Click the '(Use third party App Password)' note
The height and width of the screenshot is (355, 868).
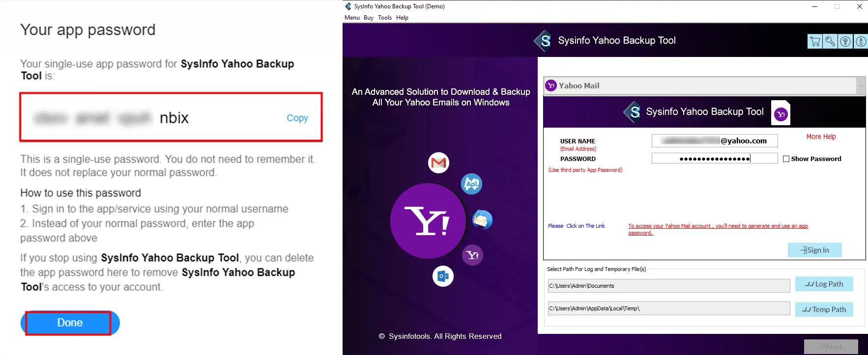point(585,170)
